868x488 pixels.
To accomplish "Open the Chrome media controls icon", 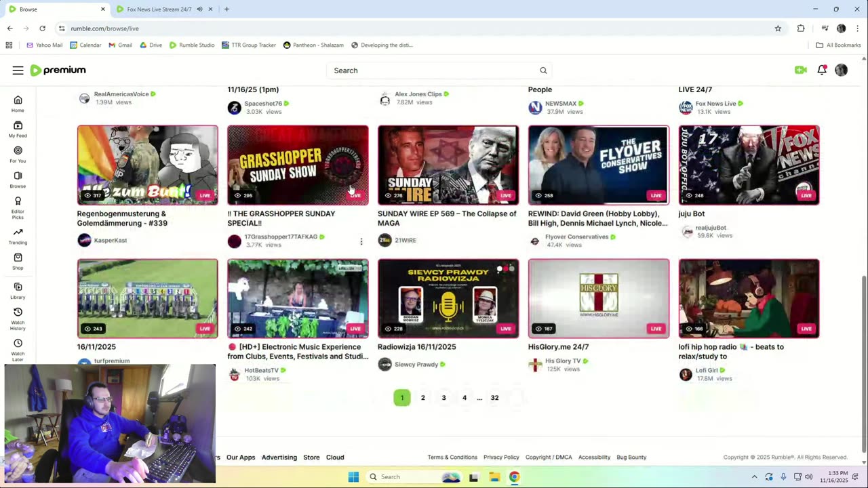I will pyautogui.click(x=825, y=28).
